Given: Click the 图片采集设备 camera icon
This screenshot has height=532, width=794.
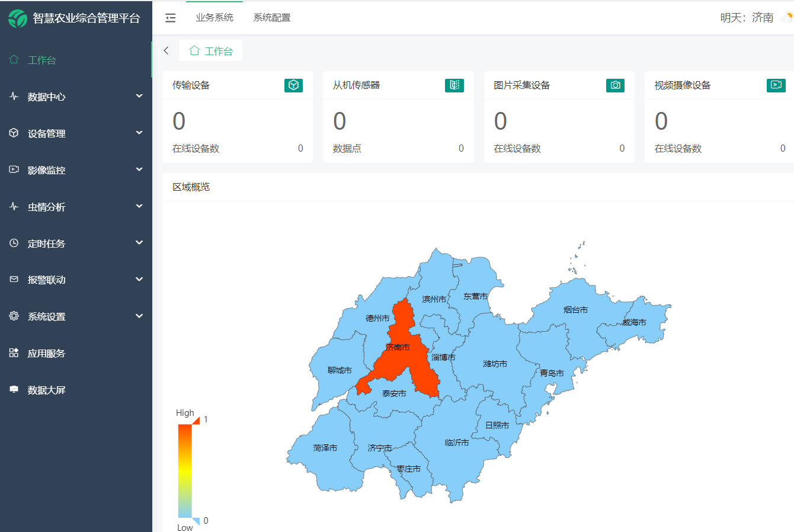Looking at the screenshot, I should point(615,85).
